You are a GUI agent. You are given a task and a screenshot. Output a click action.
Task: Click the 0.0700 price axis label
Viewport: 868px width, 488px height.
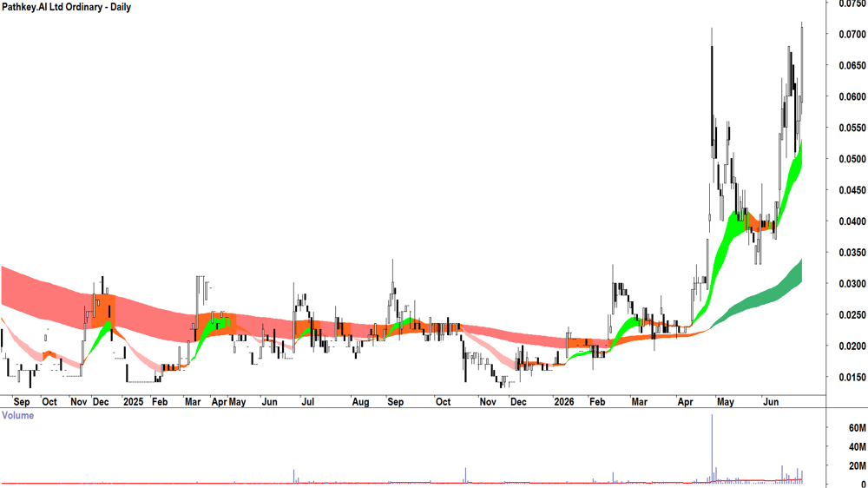(x=852, y=35)
